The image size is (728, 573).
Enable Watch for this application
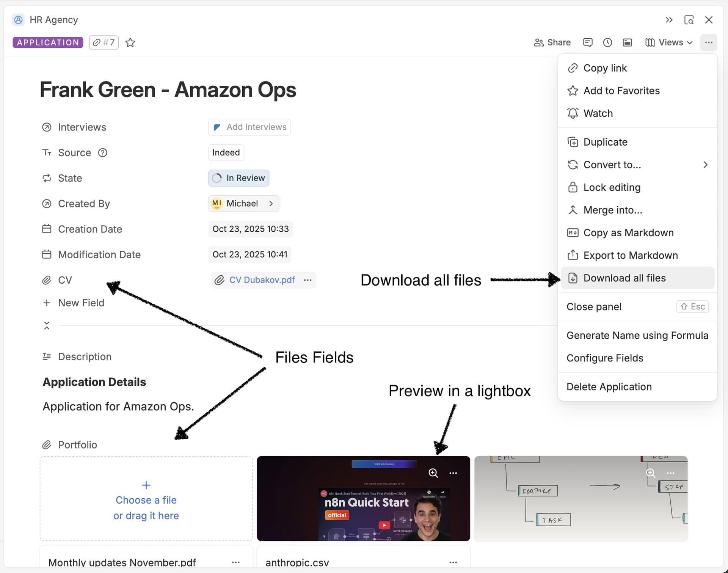598,113
